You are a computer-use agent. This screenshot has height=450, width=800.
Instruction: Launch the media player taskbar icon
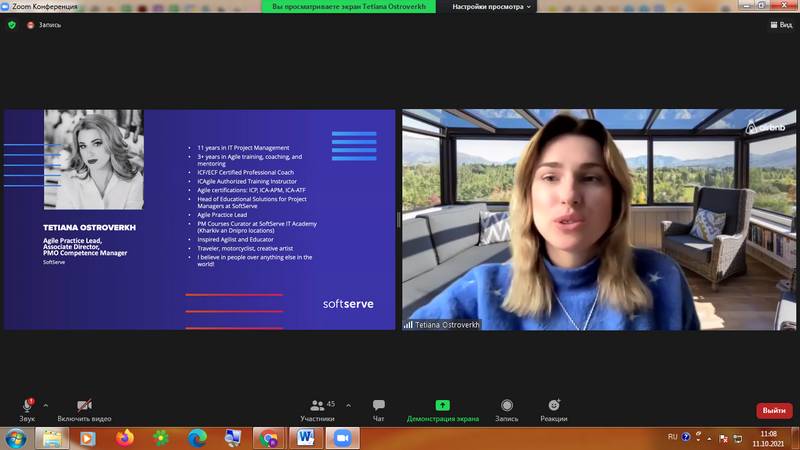[87, 438]
